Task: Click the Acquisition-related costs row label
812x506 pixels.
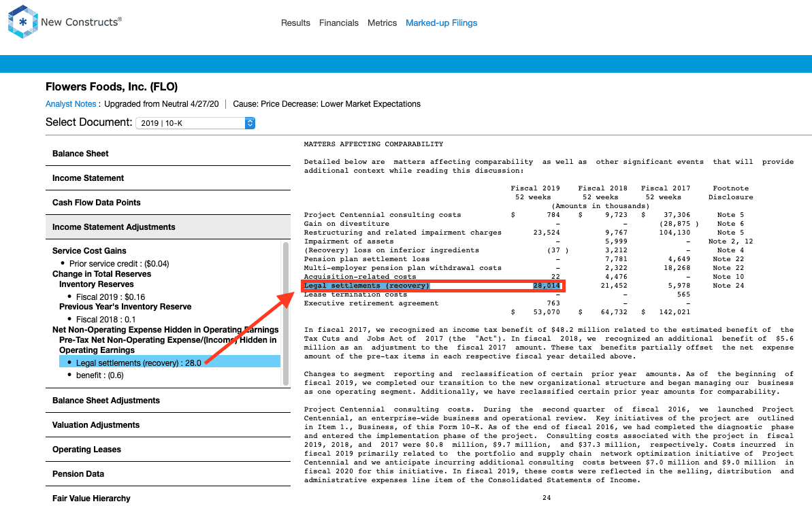Action: [x=360, y=277]
